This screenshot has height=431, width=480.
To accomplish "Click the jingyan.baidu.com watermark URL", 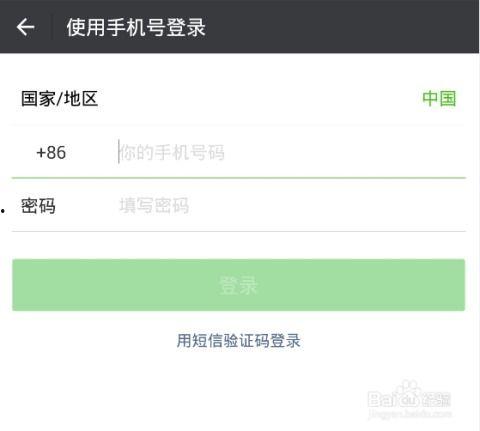I will 410,414.
